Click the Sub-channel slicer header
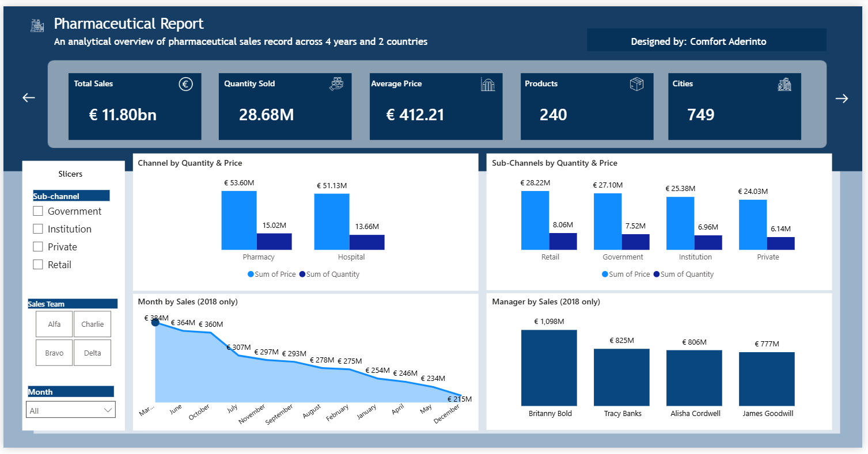The height and width of the screenshot is (454, 868). point(71,196)
